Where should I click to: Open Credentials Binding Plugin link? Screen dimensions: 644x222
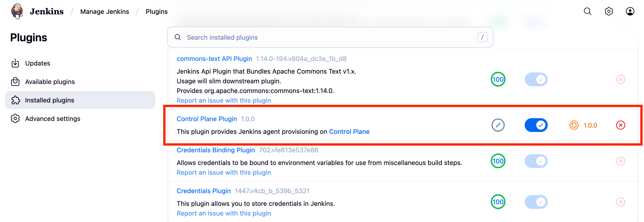pyautogui.click(x=216, y=150)
